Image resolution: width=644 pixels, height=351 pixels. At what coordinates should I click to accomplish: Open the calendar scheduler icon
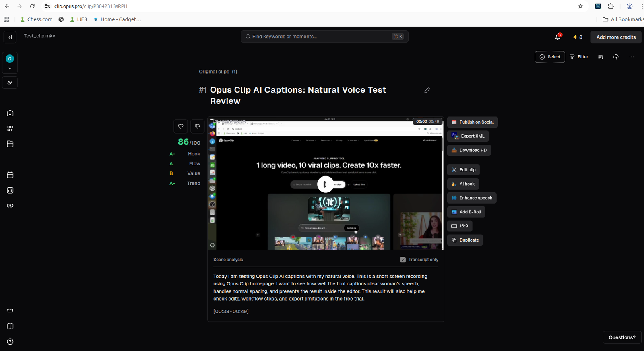click(x=10, y=175)
